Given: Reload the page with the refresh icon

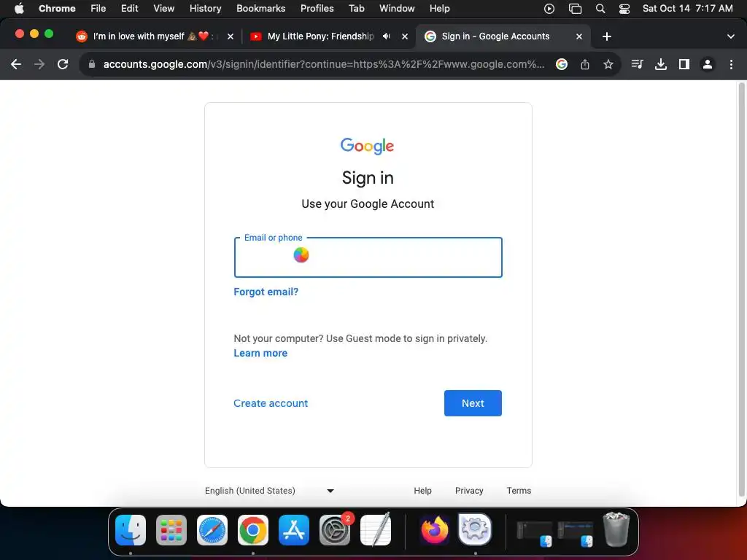Looking at the screenshot, I should point(63,64).
